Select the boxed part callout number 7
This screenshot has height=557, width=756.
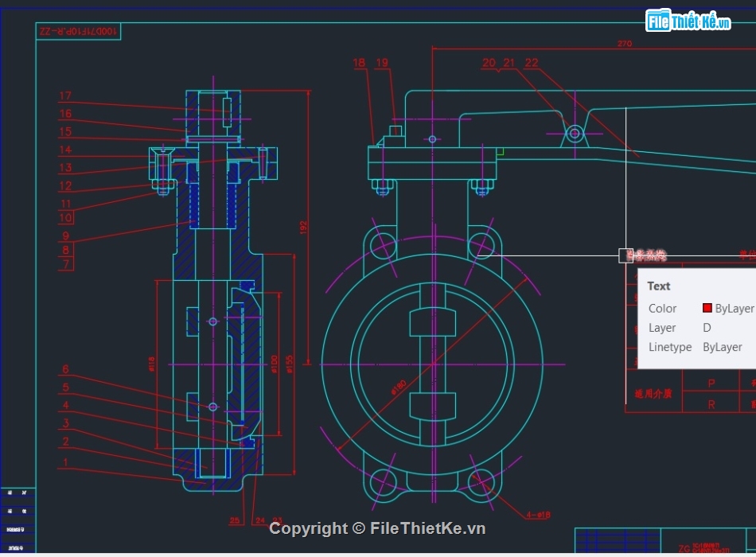65,264
